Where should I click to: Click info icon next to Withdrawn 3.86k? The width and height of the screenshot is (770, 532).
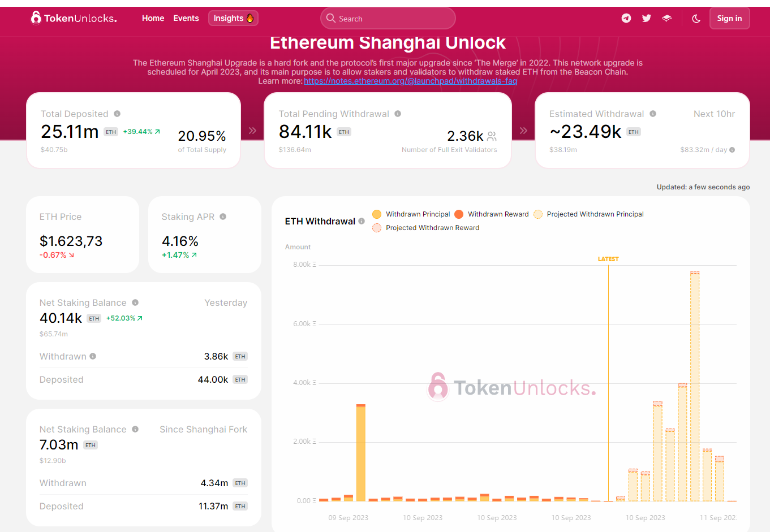tap(93, 356)
